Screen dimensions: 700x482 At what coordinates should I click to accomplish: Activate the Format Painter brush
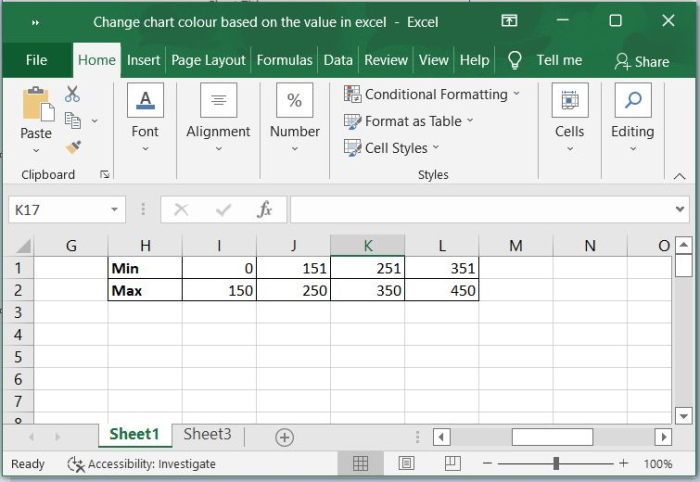(73, 147)
